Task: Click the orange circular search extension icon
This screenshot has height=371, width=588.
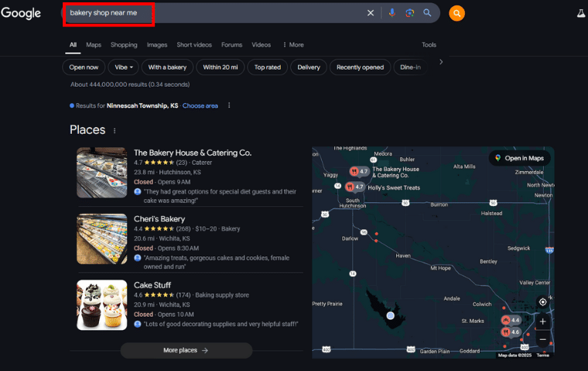Action: [456, 13]
